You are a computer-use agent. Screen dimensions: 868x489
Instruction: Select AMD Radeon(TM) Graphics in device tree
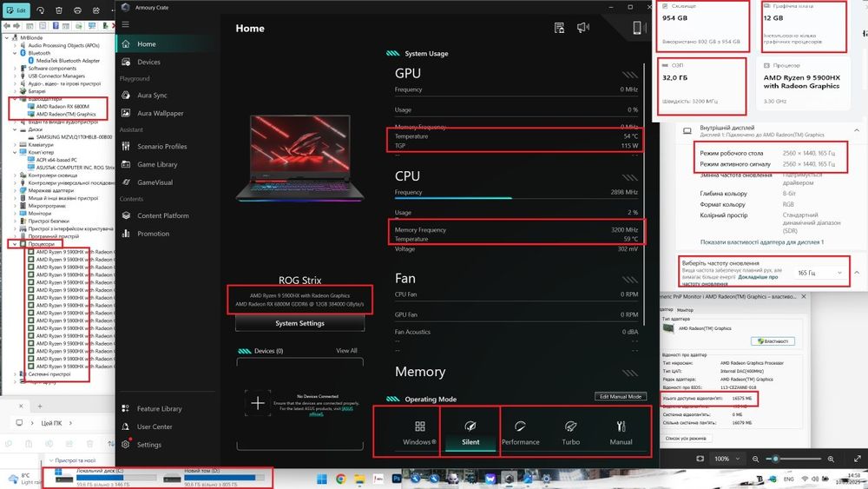(x=66, y=114)
